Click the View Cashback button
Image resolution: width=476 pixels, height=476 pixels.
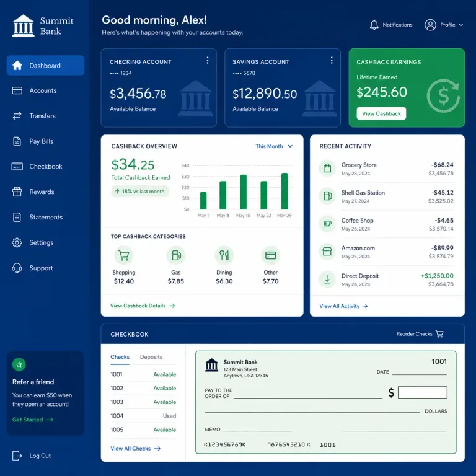tap(381, 113)
